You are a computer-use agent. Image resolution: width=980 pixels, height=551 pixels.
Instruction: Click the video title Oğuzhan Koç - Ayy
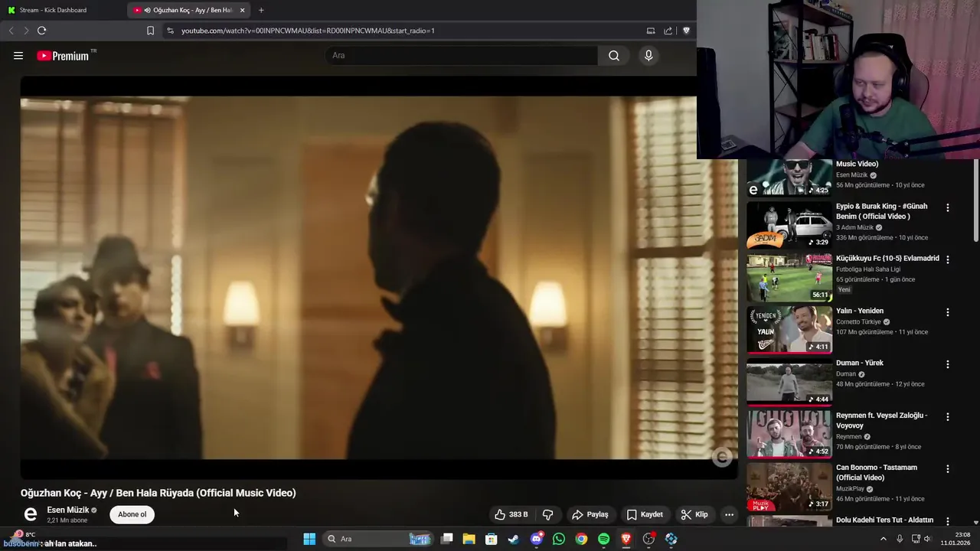(x=158, y=493)
